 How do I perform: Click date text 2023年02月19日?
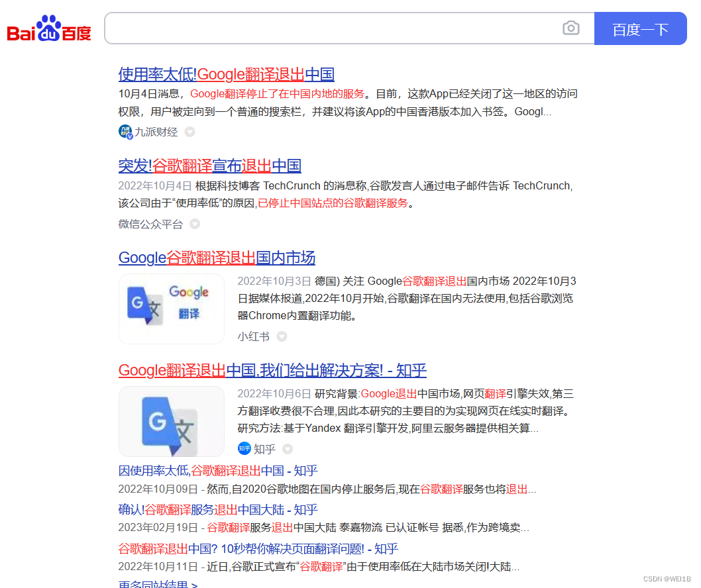pyautogui.click(x=158, y=528)
